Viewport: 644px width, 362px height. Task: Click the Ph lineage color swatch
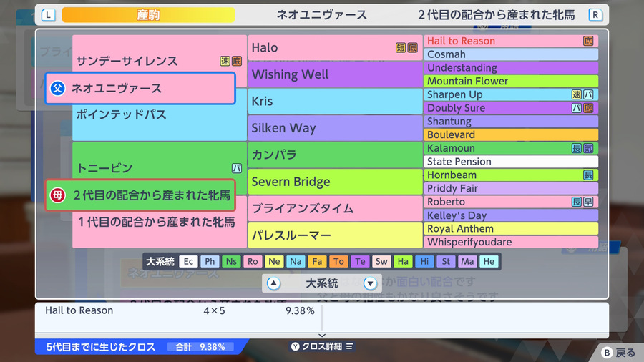click(210, 261)
